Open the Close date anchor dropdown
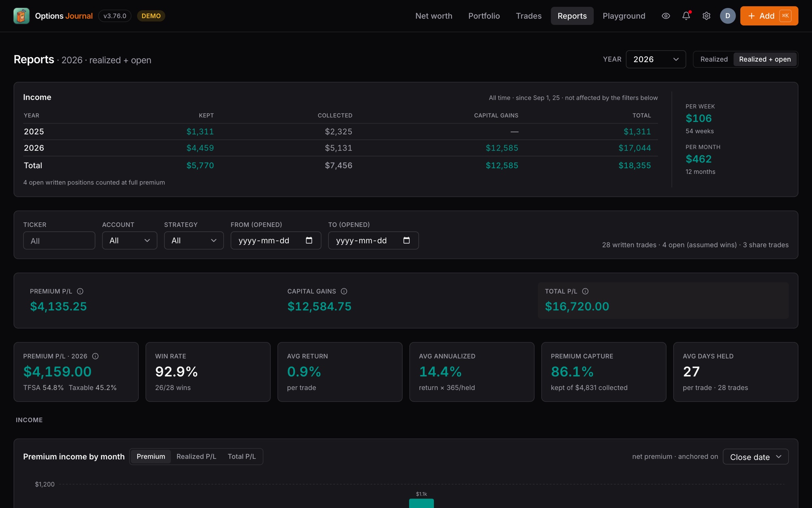812x508 pixels. click(x=756, y=457)
